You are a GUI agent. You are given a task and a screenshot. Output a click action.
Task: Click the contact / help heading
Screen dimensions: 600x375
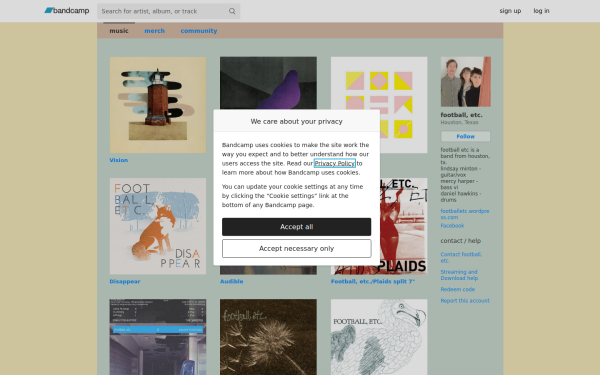tap(460, 241)
